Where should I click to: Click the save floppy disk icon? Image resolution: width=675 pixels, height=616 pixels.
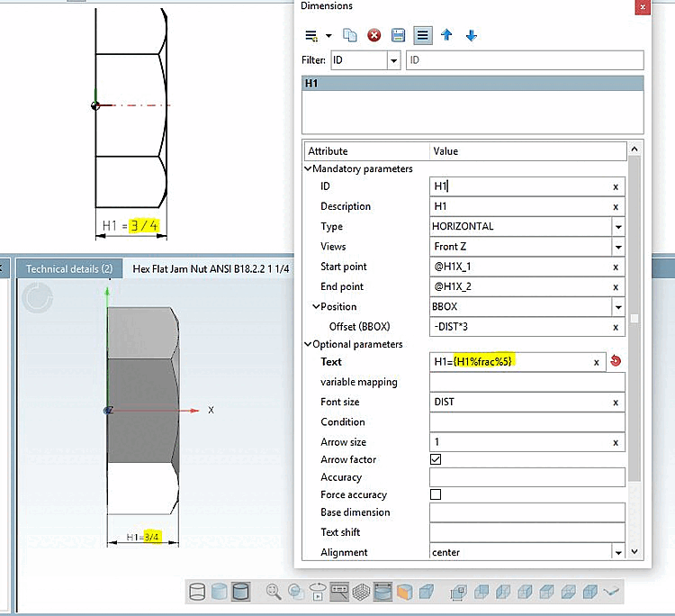tap(398, 36)
